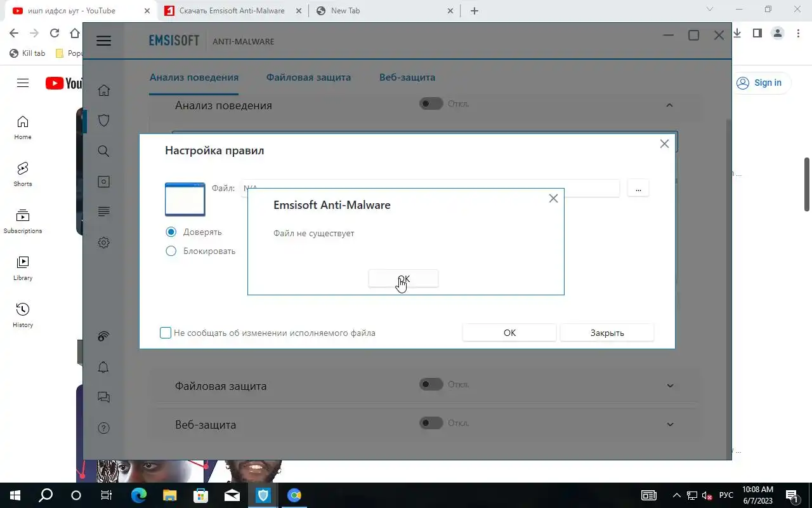Switch to Анализ поведения tab
This screenshot has height=508, width=812.
click(x=194, y=77)
